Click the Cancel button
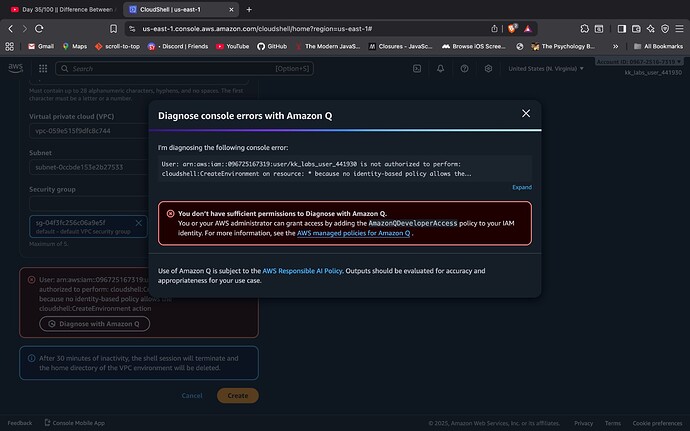690x431 pixels. coord(192,395)
